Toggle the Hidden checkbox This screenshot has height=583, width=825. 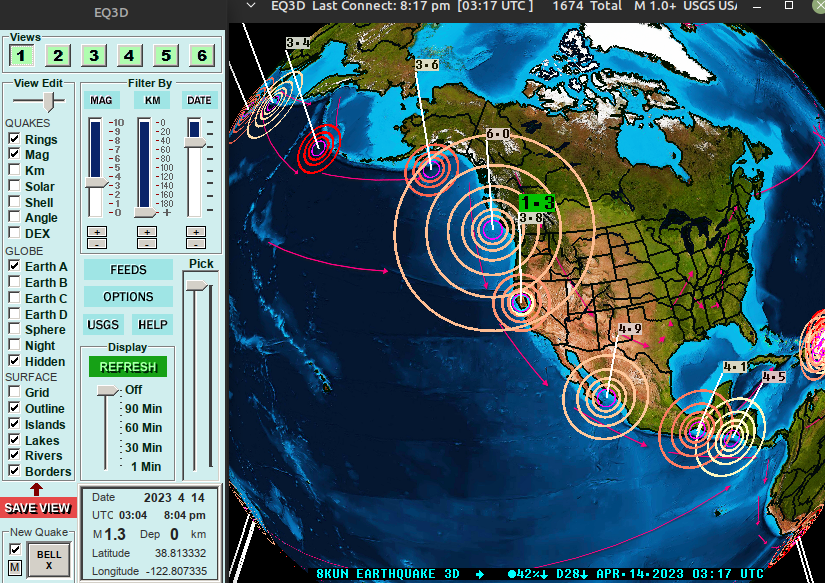tap(14, 361)
